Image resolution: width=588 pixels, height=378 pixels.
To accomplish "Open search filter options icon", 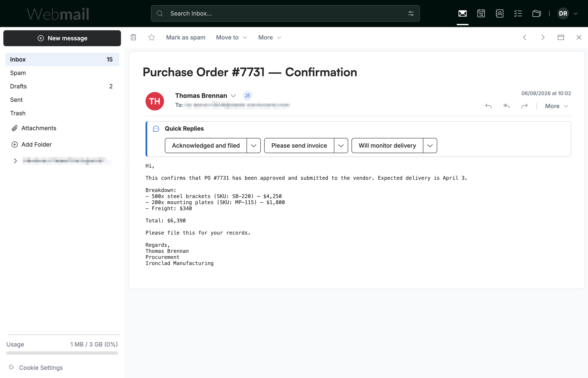I will pyautogui.click(x=411, y=13).
